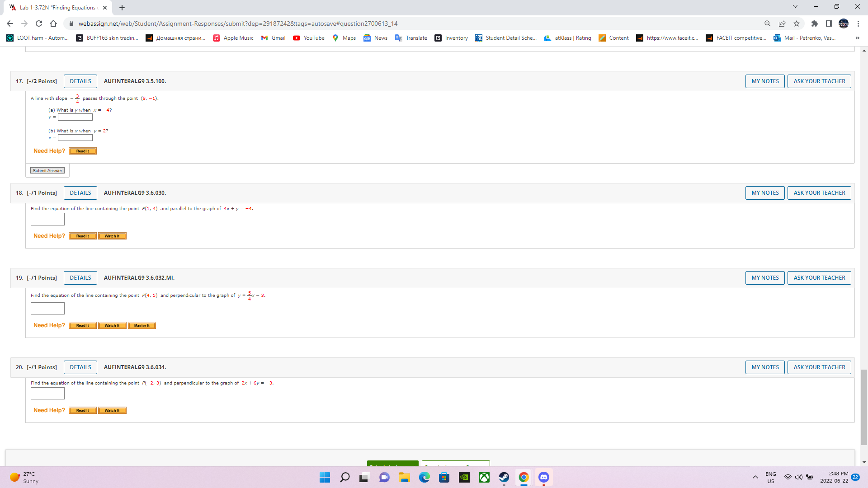Open a new browser tab

(x=122, y=8)
